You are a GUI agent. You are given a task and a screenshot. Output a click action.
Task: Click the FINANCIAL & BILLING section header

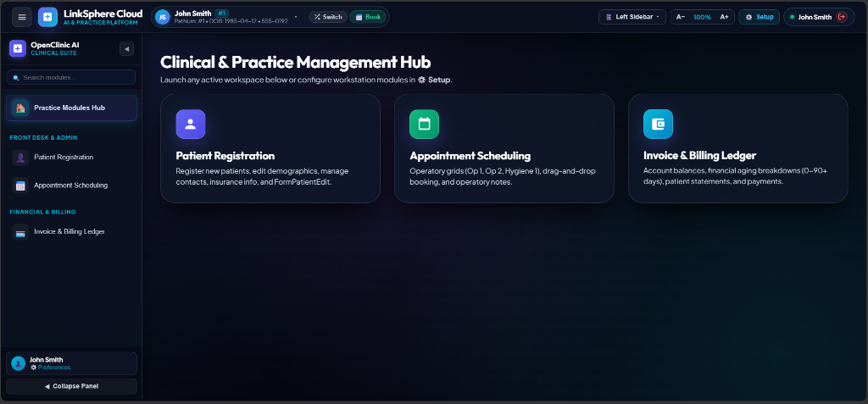click(x=42, y=212)
